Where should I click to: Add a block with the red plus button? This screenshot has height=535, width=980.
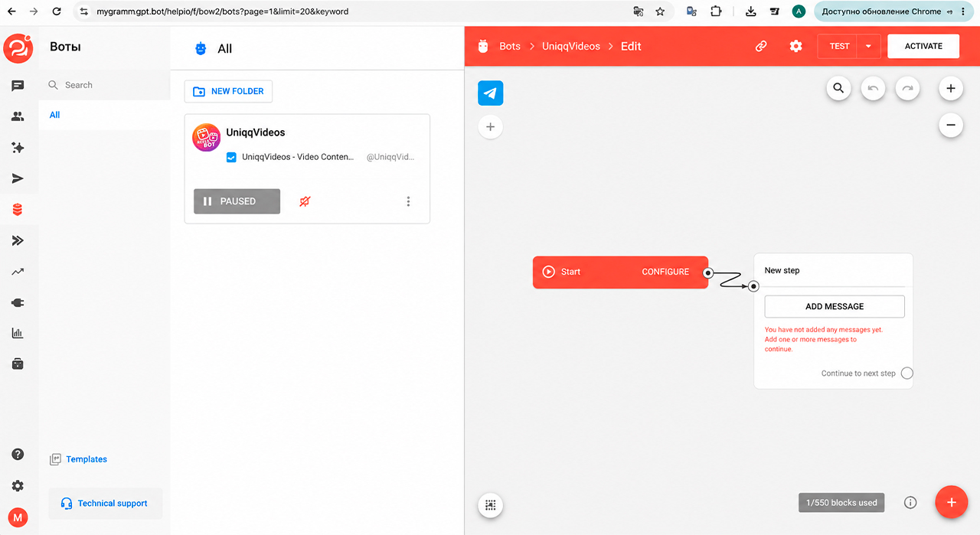[x=952, y=503]
